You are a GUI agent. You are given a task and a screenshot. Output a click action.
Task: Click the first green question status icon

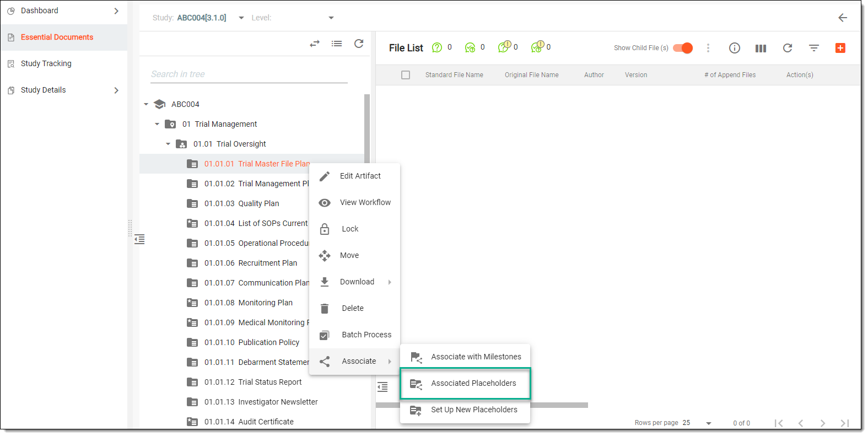(x=437, y=47)
